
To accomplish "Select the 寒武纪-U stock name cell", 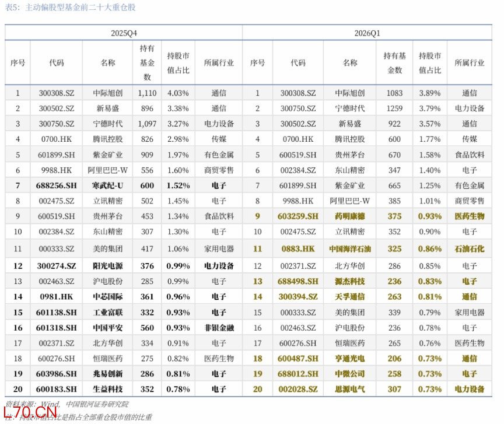I will (108, 185).
